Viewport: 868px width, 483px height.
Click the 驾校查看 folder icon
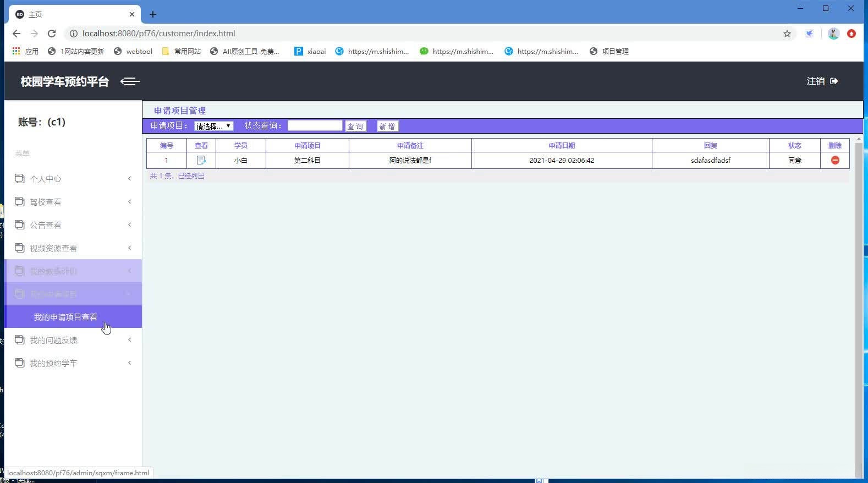point(20,201)
